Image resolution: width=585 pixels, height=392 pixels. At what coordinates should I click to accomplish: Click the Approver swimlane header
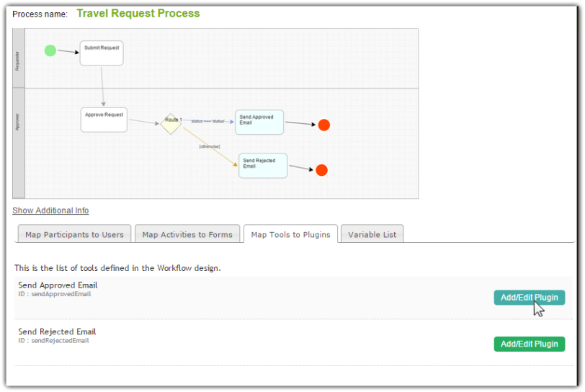tap(19, 143)
